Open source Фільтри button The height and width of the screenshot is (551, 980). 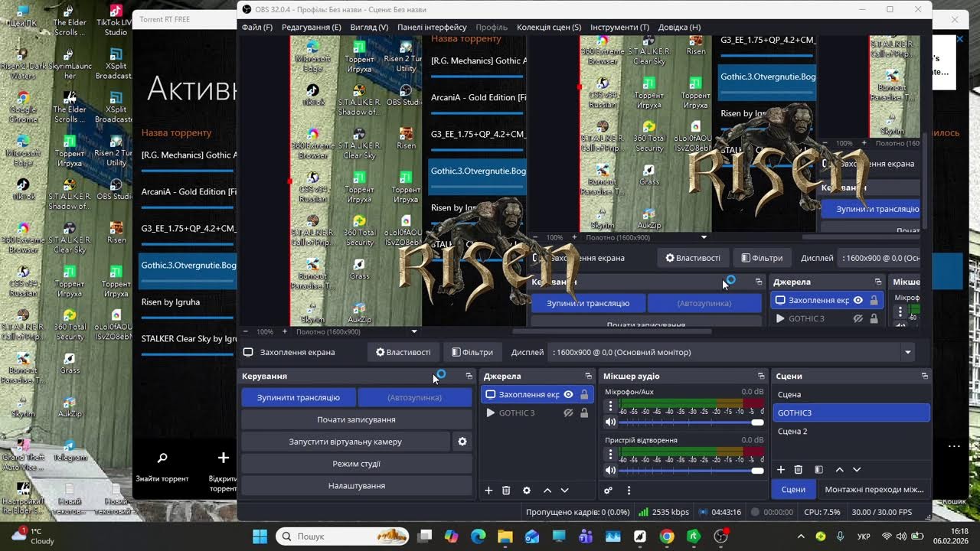tap(472, 353)
